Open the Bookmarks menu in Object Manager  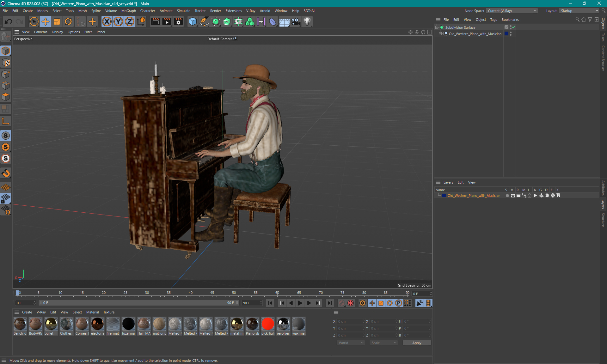(510, 20)
